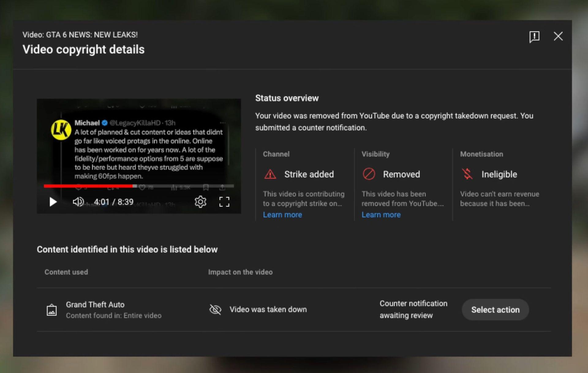Click the Removed visibility icon
588x373 pixels.
coord(369,174)
